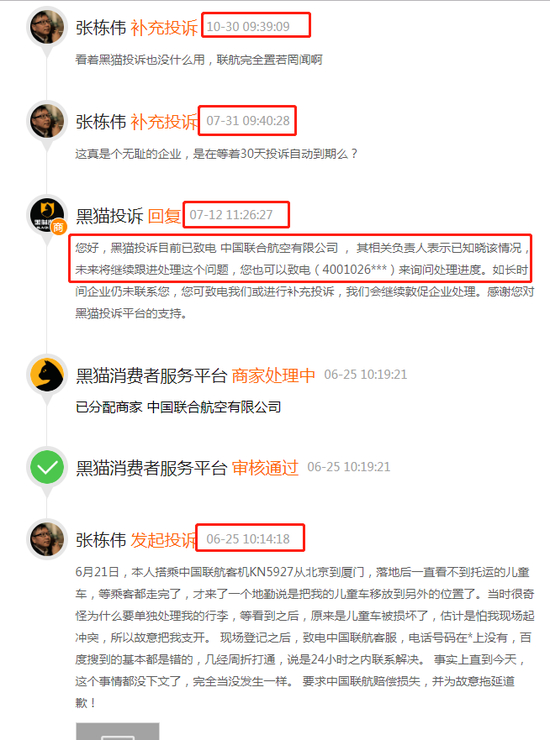The image size is (550, 740).
Task: Click the 商家处理中 status label
Action: [x=273, y=376]
